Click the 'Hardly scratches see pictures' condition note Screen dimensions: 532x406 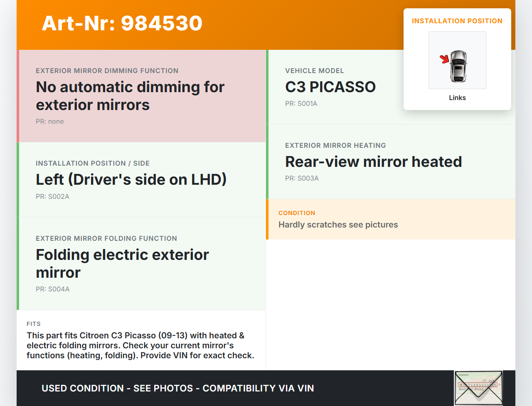tap(338, 225)
